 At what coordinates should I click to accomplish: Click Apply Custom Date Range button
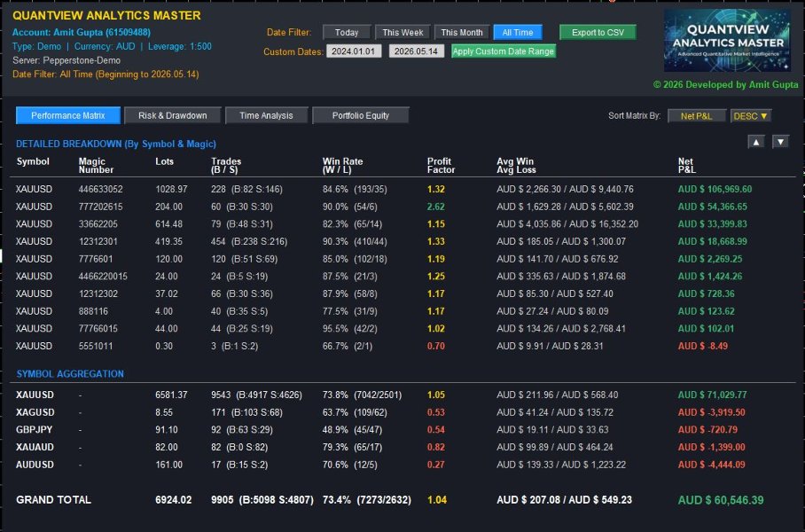(x=504, y=51)
